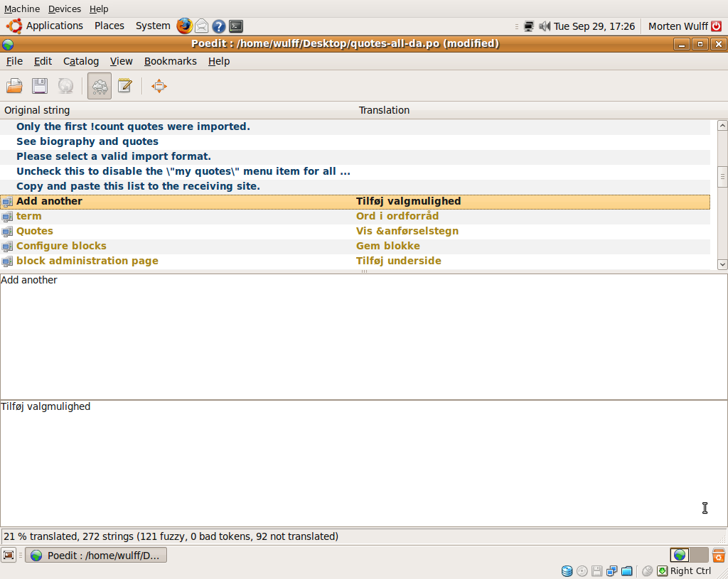Click the VirtualBox mouse integration status icon
The height and width of the screenshot is (579, 728).
tap(647, 570)
